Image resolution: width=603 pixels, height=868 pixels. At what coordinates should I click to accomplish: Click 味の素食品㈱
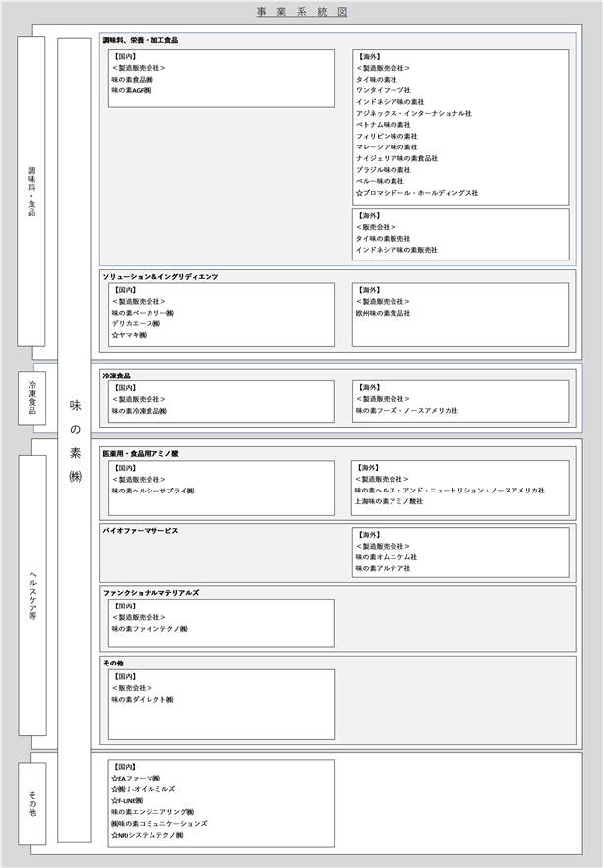133,80
